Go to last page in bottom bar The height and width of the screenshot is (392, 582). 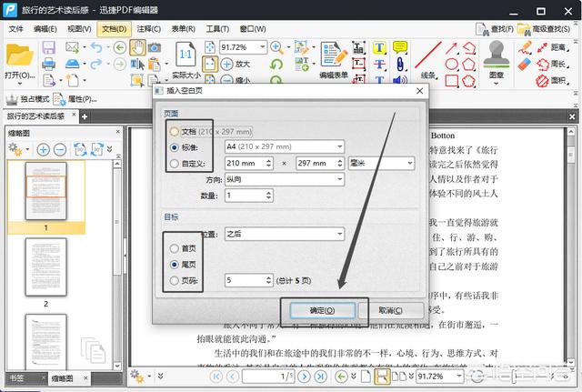coord(320,377)
